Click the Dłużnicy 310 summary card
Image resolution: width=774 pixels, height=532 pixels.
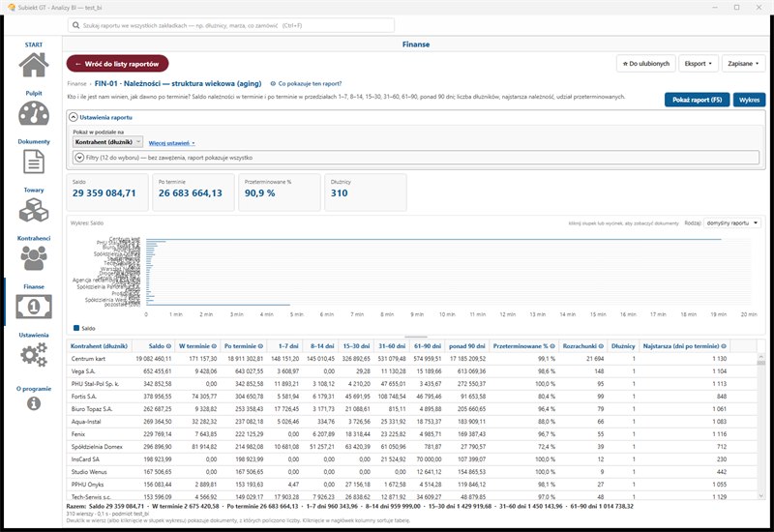[x=366, y=192]
